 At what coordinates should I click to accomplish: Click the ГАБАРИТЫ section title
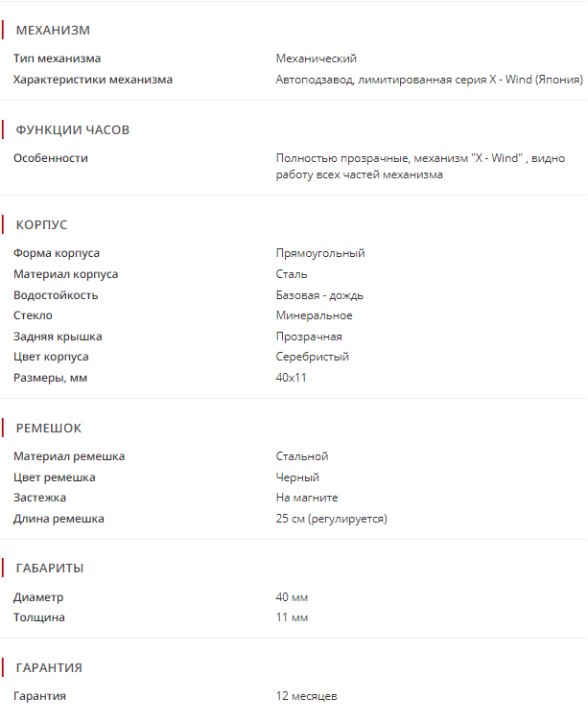coord(50,568)
